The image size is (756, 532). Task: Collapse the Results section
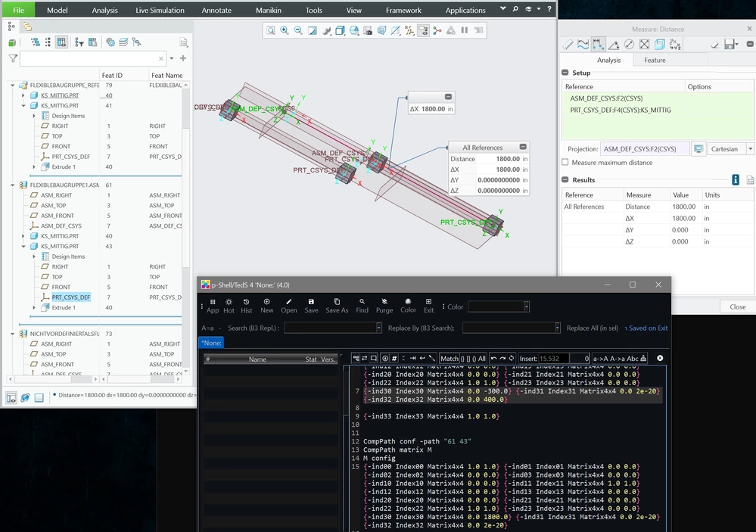[565, 180]
